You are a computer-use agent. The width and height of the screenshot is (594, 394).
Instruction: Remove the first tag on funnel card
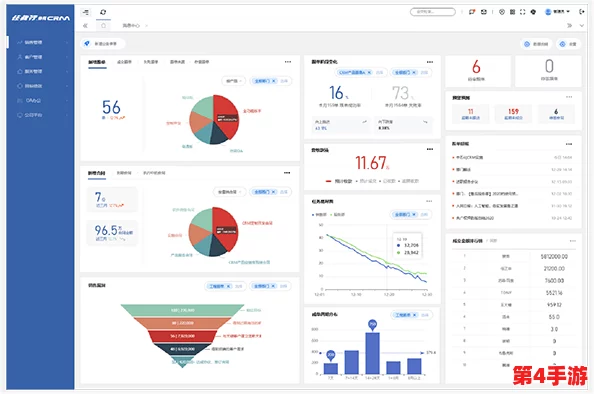pos(228,286)
